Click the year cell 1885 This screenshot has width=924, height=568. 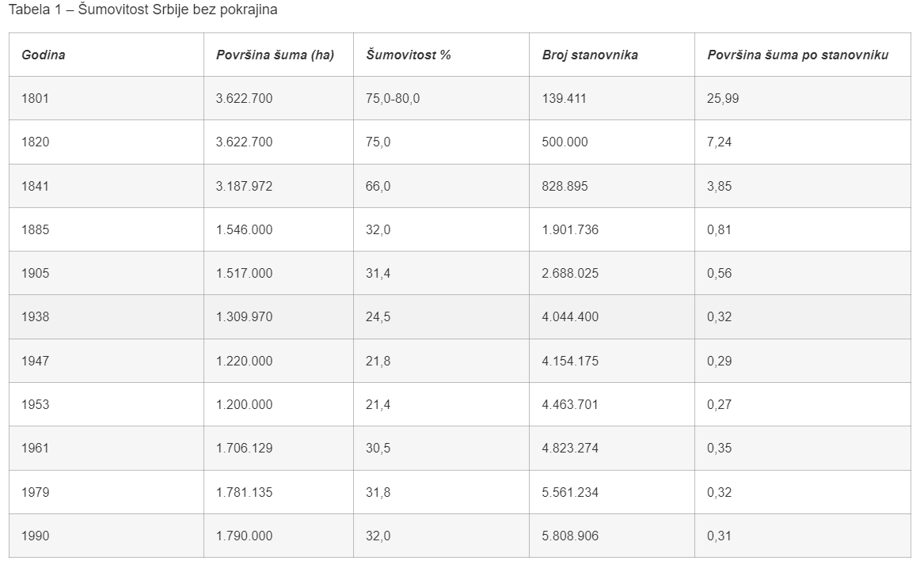tap(36, 230)
